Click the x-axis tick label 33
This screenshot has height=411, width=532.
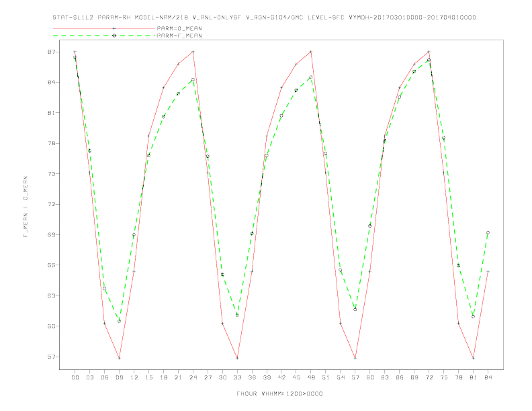pos(237,377)
